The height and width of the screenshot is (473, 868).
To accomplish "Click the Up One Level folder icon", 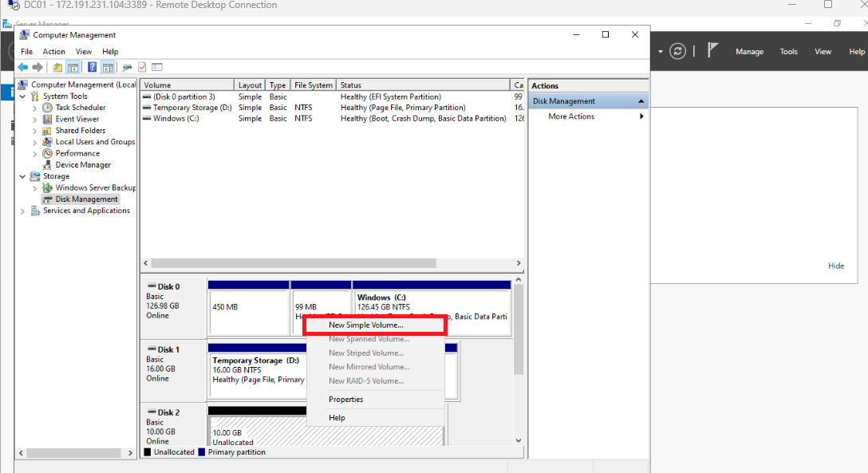I will tap(57, 68).
